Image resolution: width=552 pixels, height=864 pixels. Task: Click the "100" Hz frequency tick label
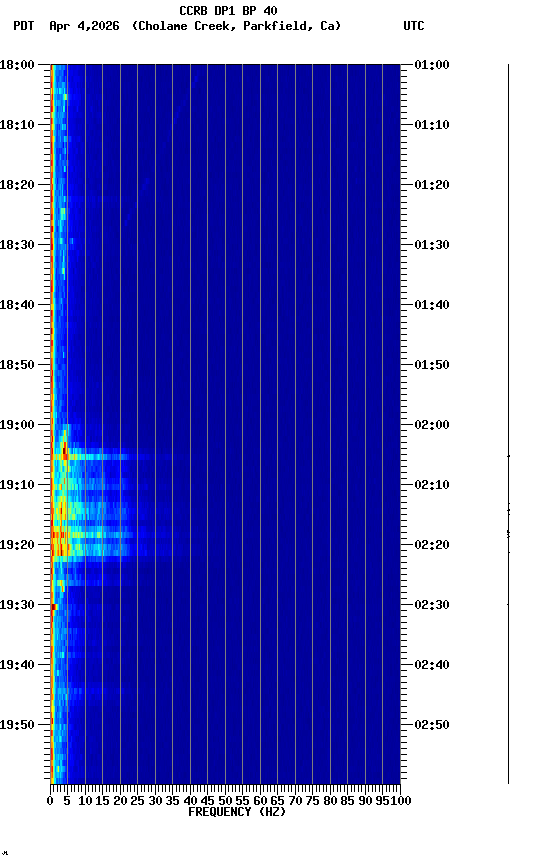pos(402,802)
